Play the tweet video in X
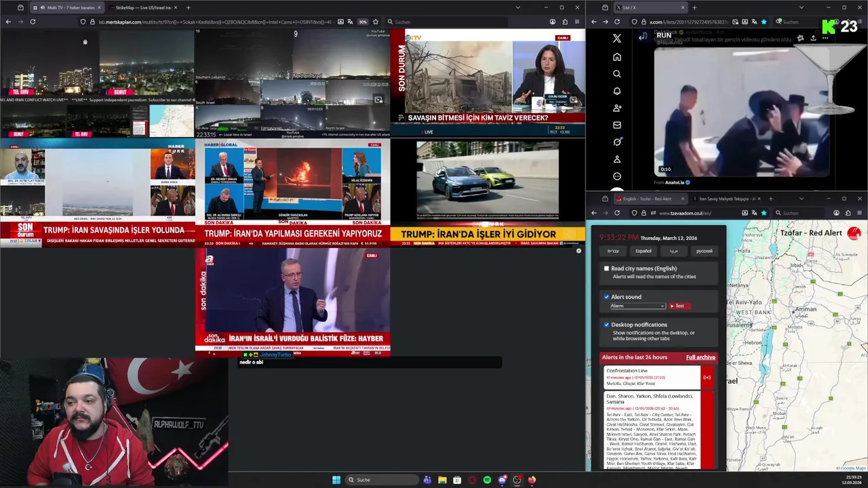868x488 pixels. tap(741, 112)
